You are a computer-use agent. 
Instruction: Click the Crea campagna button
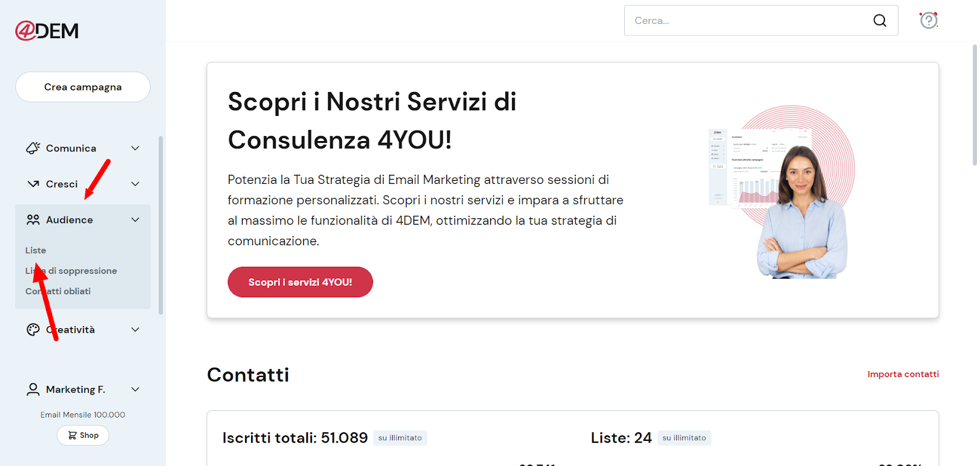pyautogui.click(x=83, y=87)
